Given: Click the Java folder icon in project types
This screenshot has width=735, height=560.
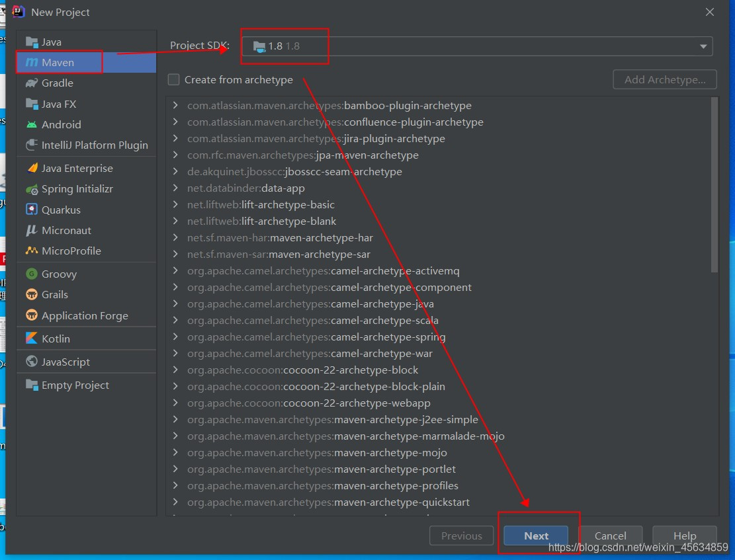Looking at the screenshot, I should click(32, 42).
